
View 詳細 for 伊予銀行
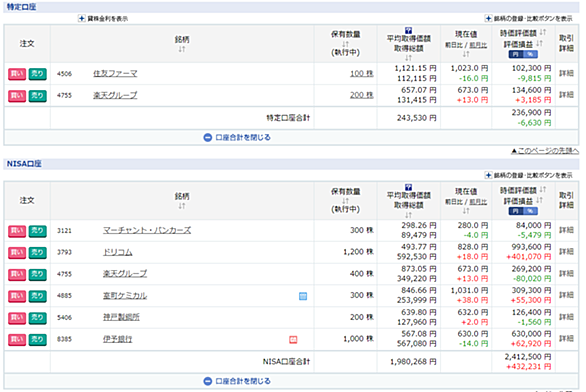tap(566, 339)
